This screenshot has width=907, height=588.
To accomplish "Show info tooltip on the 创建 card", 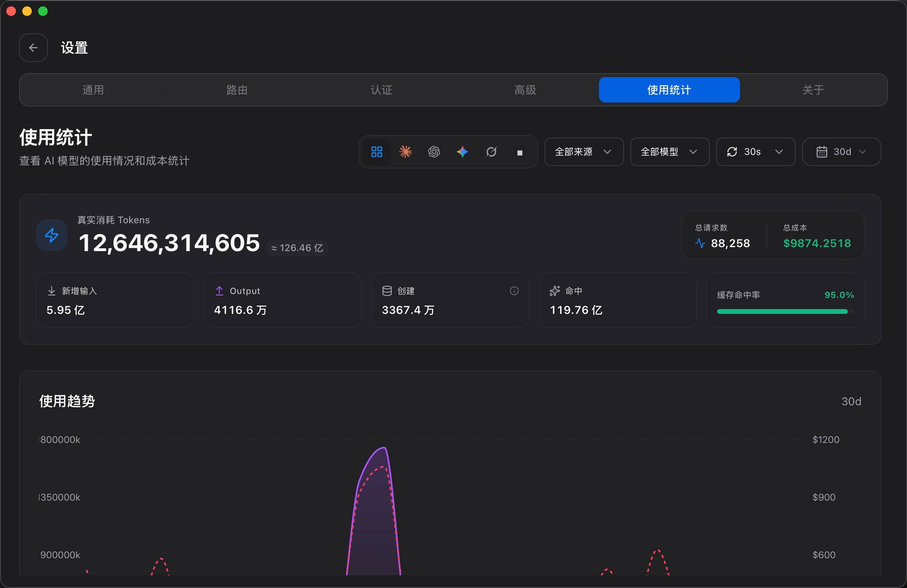I will pyautogui.click(x=514, y=291).
